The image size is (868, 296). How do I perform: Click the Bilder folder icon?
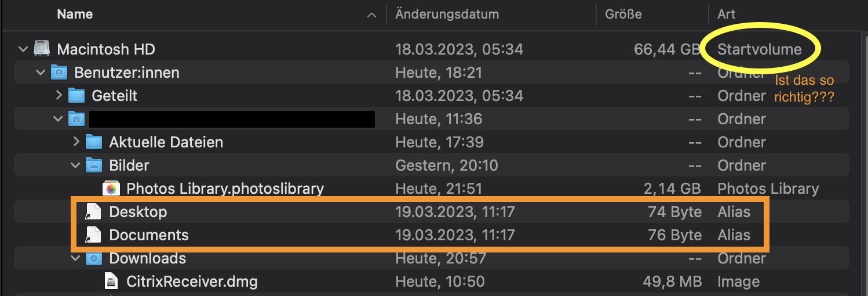[94, 165]
